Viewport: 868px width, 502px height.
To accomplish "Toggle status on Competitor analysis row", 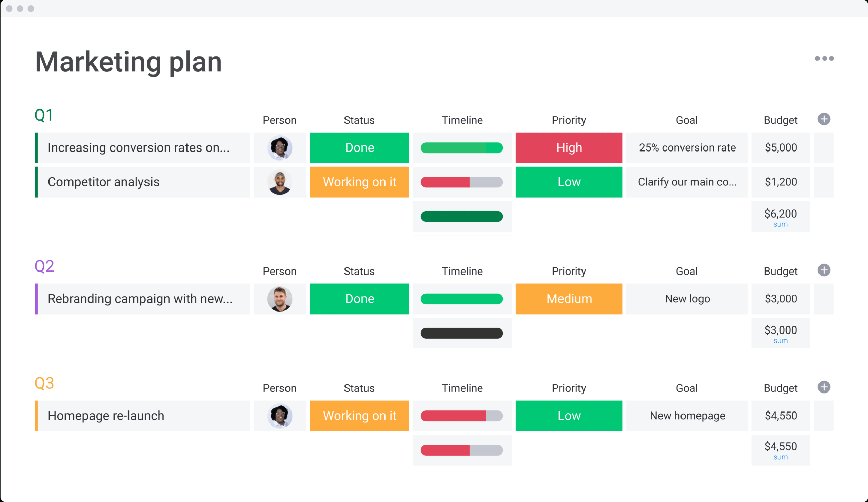I will 359,182.
